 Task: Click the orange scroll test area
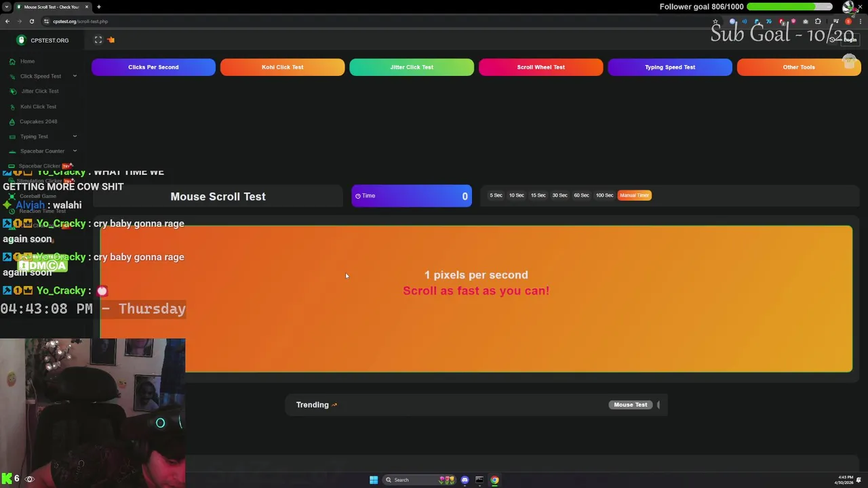476,299
